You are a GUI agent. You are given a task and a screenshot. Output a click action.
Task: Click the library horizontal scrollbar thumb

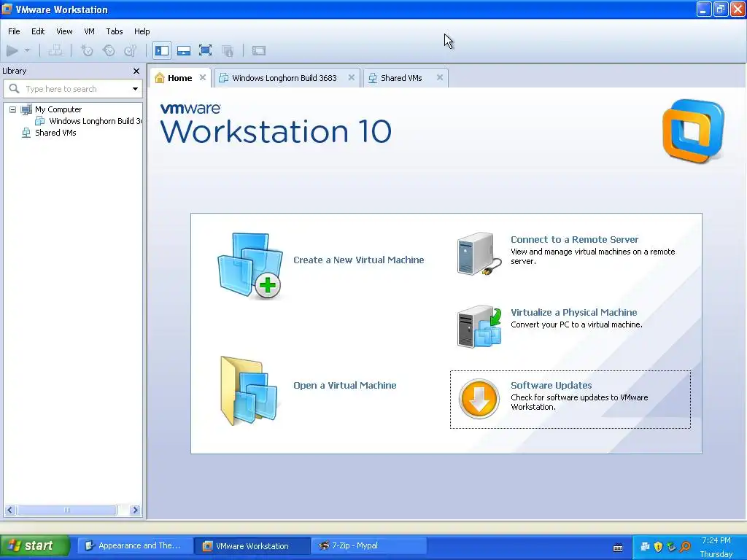tap(66, 510)
